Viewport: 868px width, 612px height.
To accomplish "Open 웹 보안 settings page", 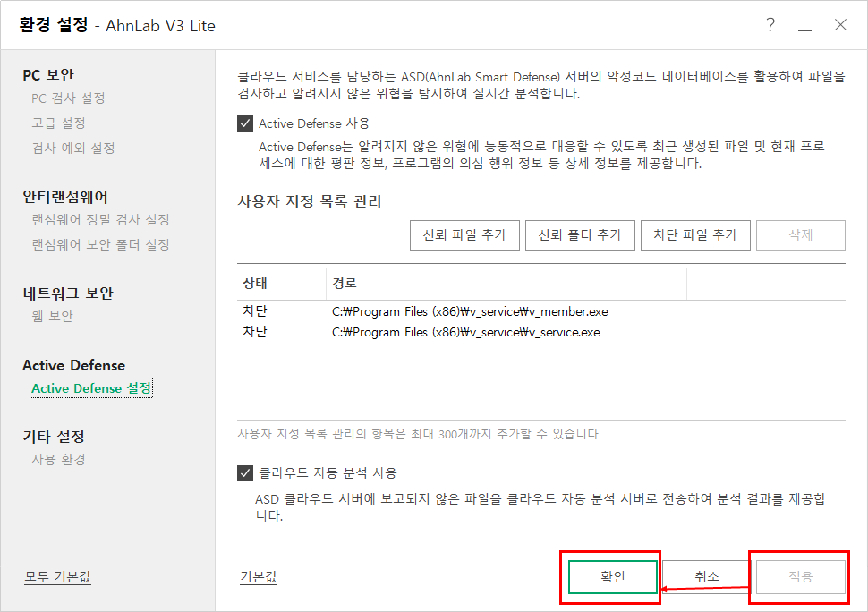I will [52, 316].
